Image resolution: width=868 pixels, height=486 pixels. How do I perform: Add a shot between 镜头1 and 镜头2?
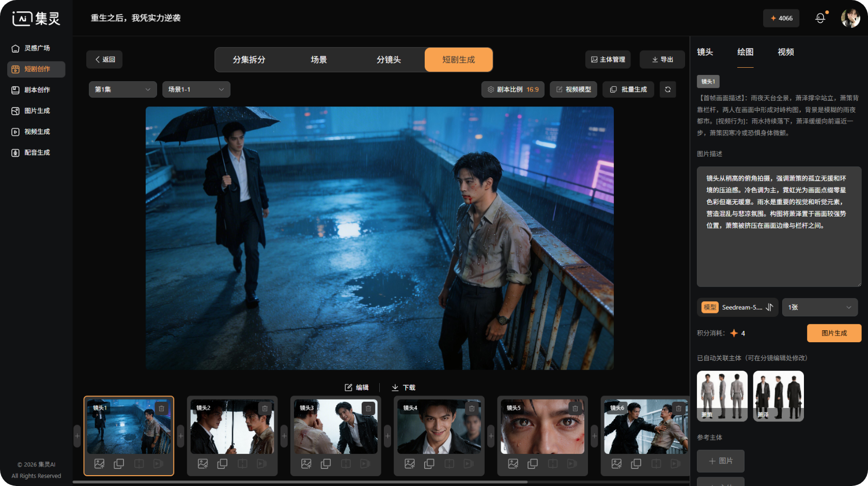click(180, 436)
